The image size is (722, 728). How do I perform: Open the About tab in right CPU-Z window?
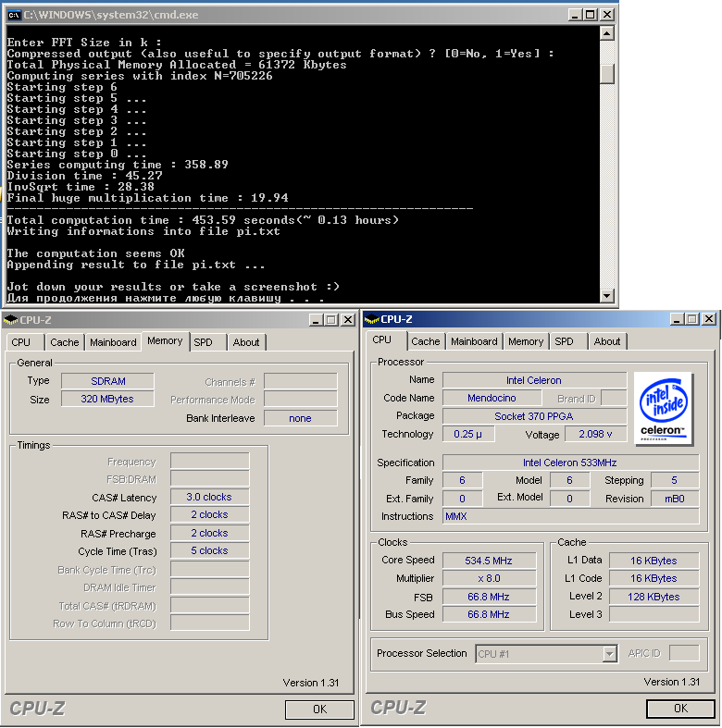pyautogui.click(x=607, y=341)
